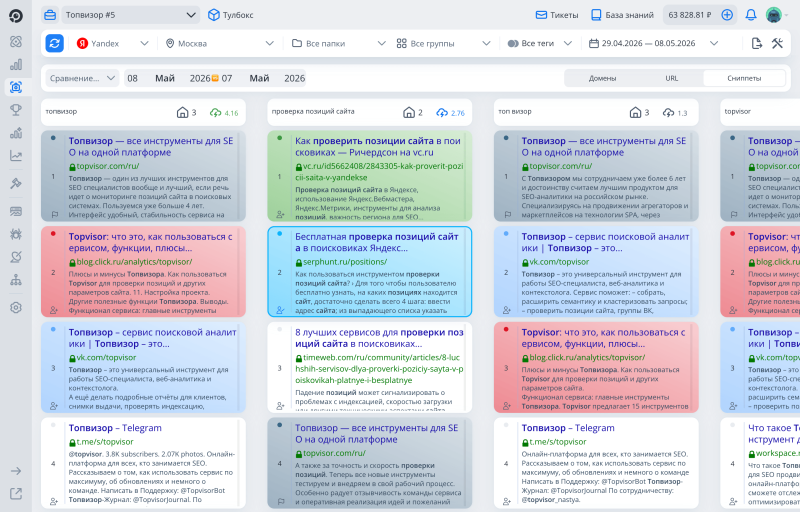This screenshot has height=512, width=800.
Task: Add funds with the plus circle icon
Action: click(727, 15)
